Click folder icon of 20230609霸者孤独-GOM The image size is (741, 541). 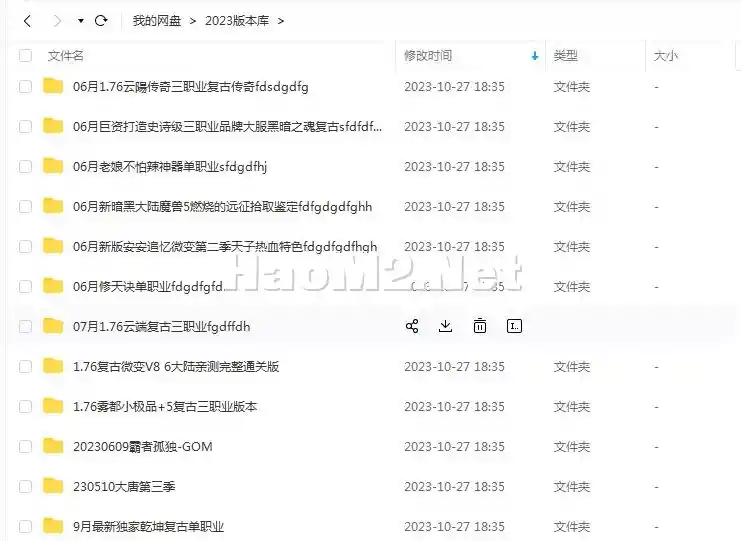(53, 446)
